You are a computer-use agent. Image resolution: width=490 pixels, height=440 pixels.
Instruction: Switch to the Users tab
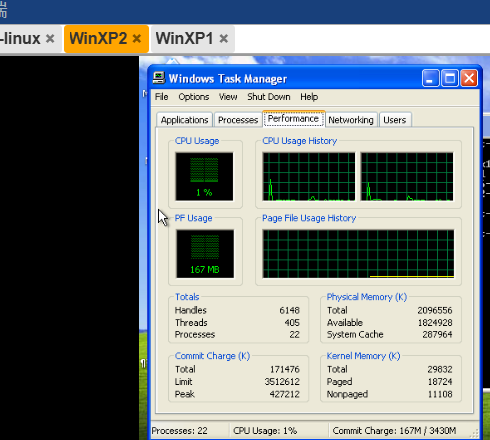(x=395, y=120)
